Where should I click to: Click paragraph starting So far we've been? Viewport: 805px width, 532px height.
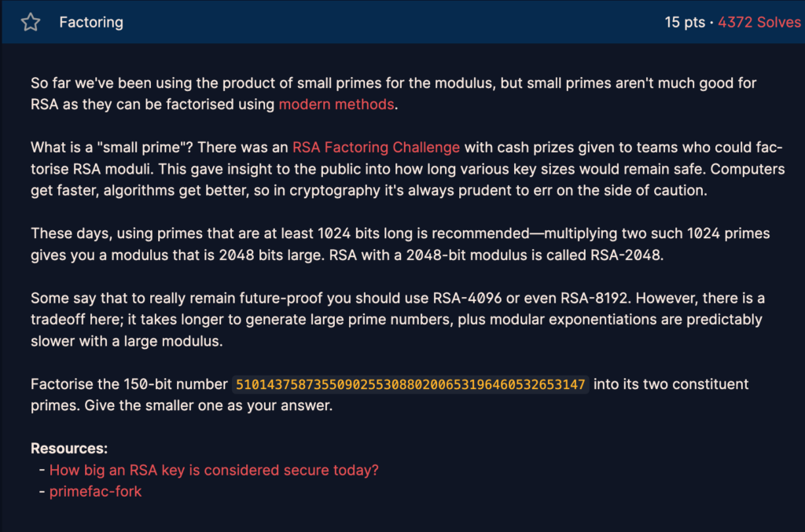click(393, 94)
